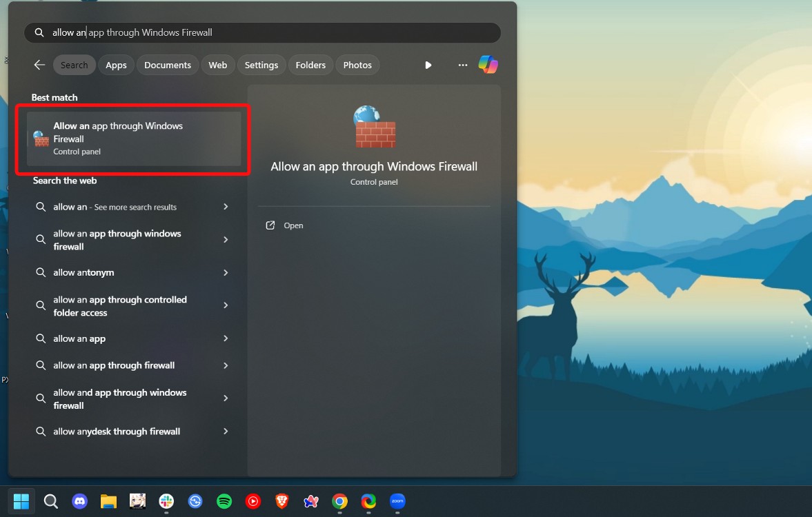Switch to the Settings filter tab
Screen dimensions: 812x517
tap(261, 65)
